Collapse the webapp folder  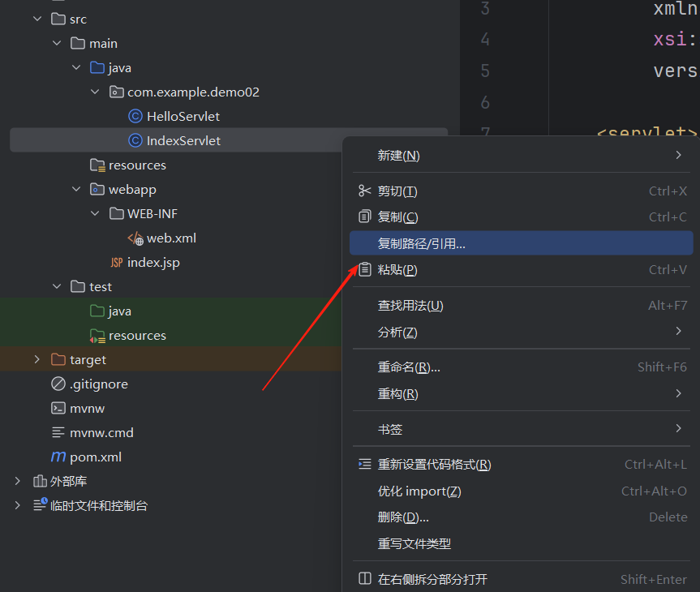[x=76, y=189]
